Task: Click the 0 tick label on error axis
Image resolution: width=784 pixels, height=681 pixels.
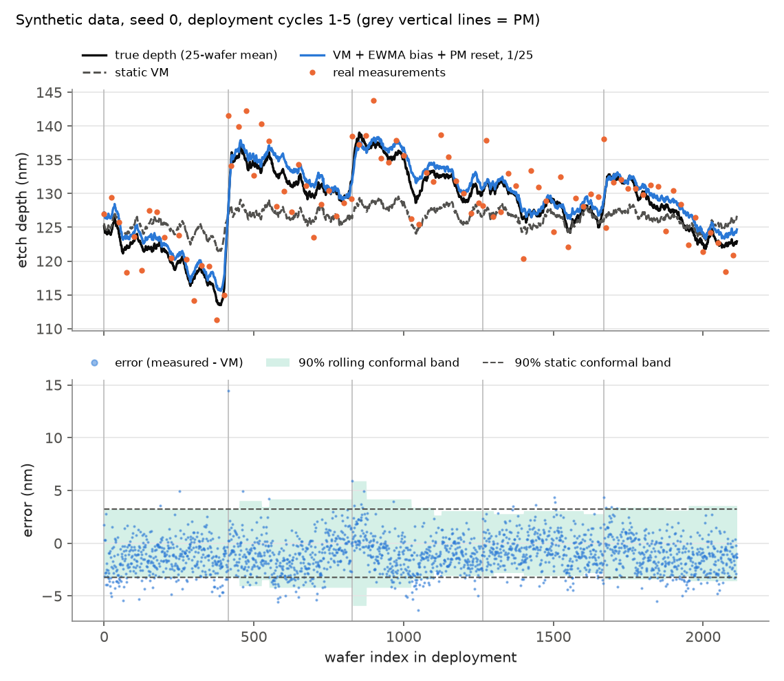Action: tap(58, 543)
